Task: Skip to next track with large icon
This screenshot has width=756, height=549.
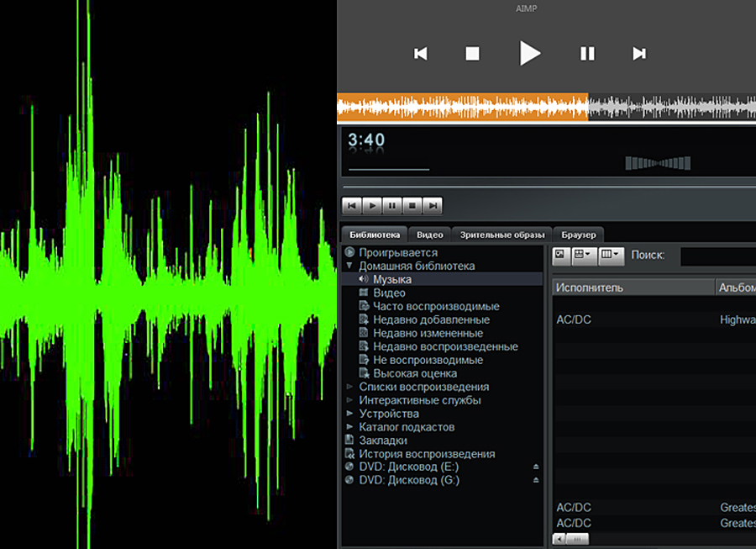Action: pos(639,54)
